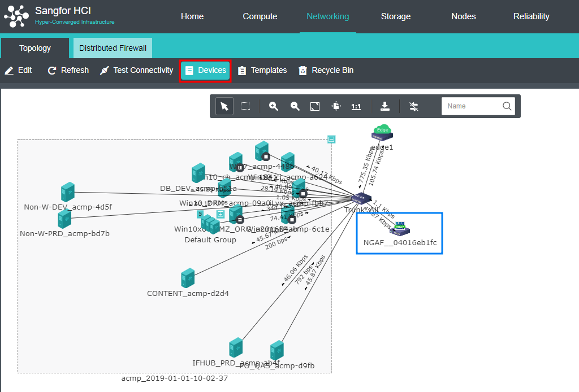The height and width of the screenshot is (392, 579).
Task: Toggle the hide traffic lines icon
Action: pyautogui.click(x=414, y=106)
